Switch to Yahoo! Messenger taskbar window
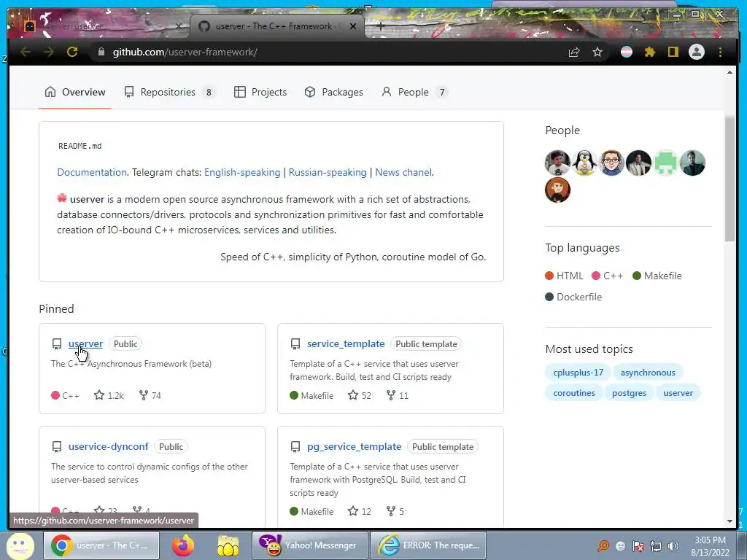The image size is (747, 560). [309, 545]
